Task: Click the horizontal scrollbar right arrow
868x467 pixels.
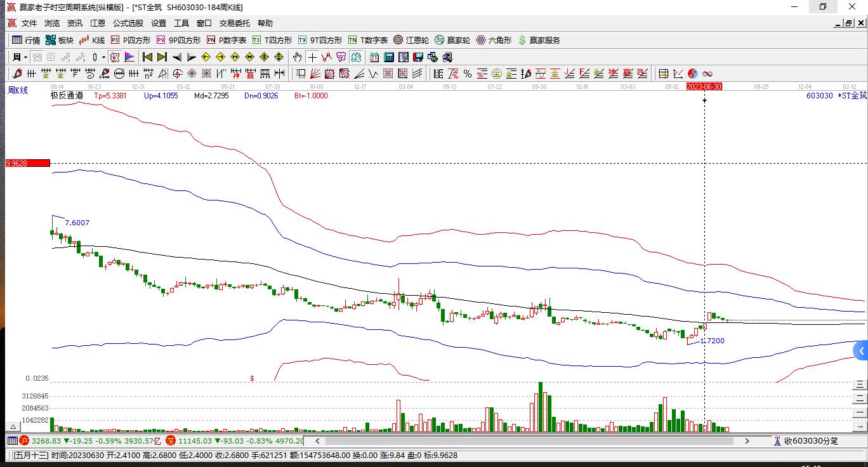Action: (747, 440)
